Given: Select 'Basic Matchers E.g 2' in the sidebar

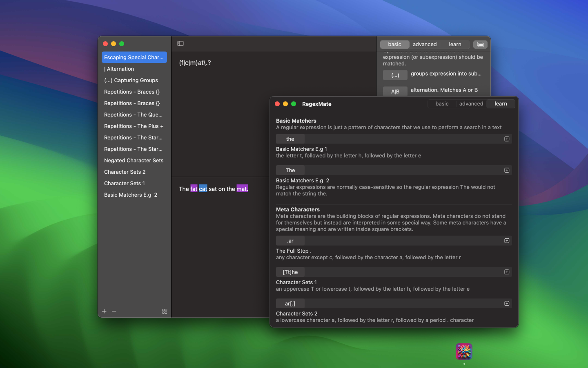Looking at the screenshot, I should tap(134, 195).
